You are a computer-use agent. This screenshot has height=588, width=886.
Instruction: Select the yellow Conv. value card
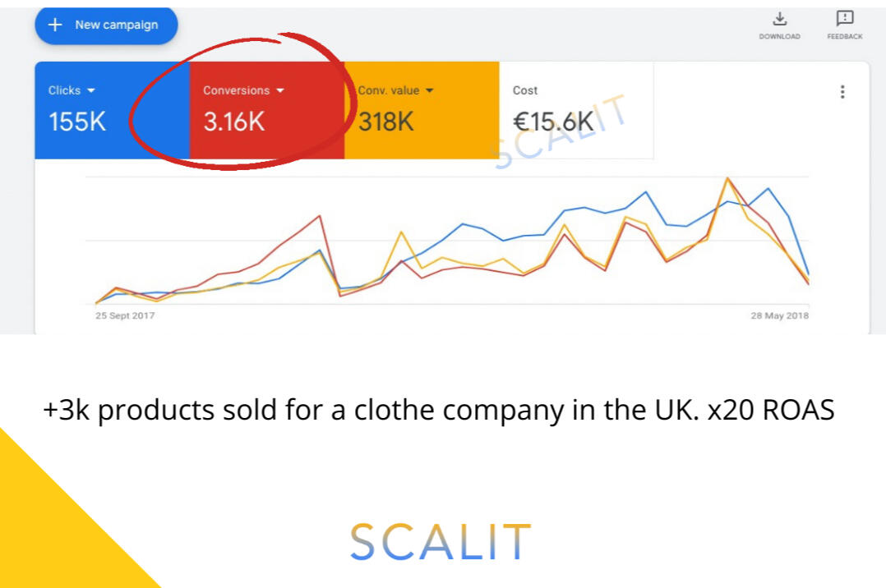[422, 110]
